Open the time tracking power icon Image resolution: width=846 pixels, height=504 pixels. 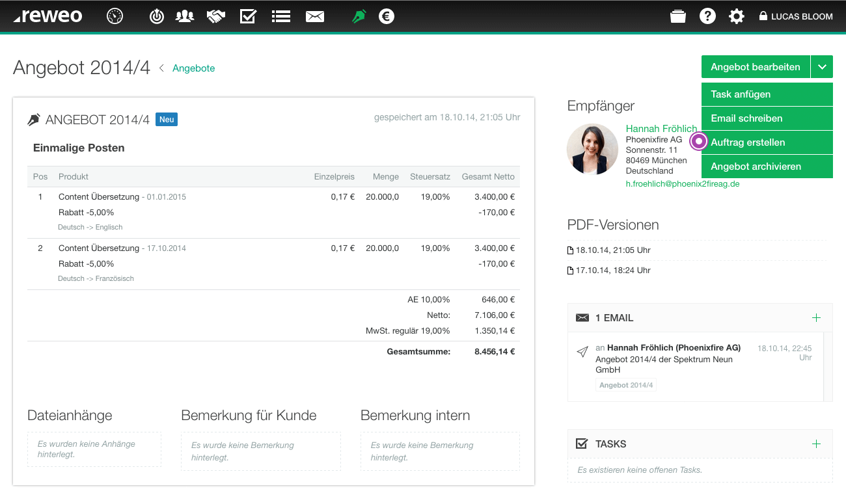point(157,16)
